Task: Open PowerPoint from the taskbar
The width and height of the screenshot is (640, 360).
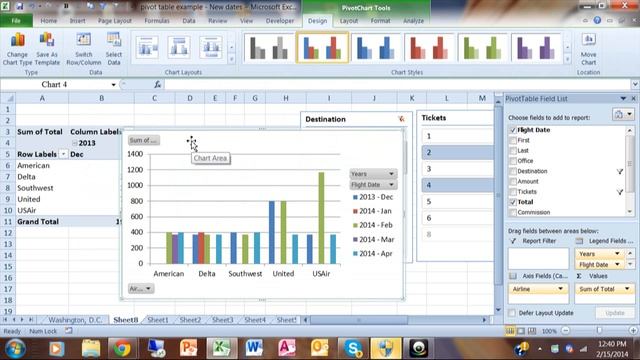Action: point(188,348)
